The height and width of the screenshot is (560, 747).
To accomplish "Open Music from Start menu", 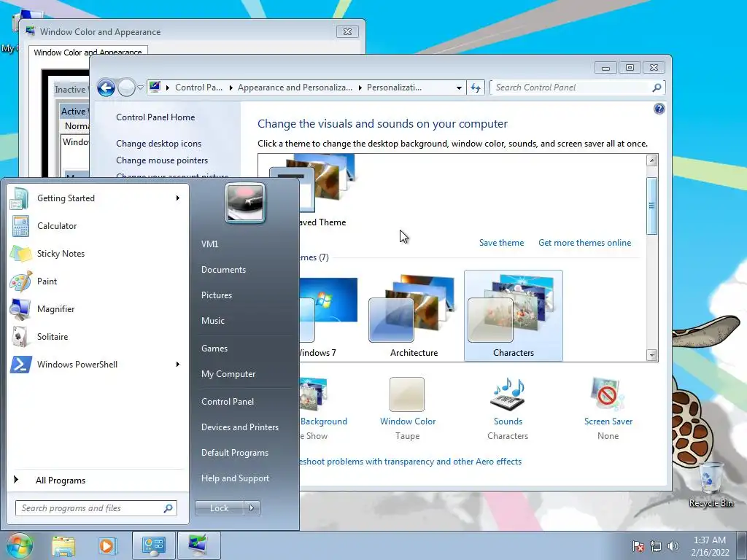I will pyautogui.click(x=212, y=321).
